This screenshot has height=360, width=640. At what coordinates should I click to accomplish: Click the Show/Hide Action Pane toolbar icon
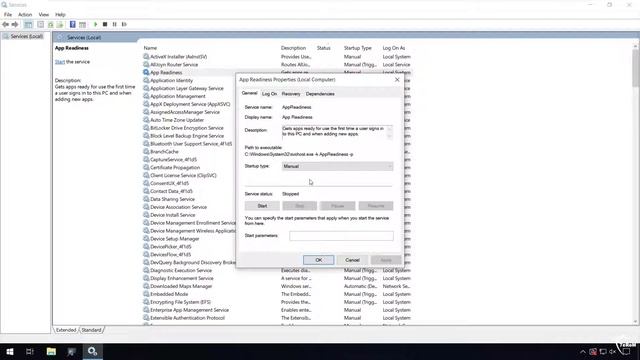point(82,24)
